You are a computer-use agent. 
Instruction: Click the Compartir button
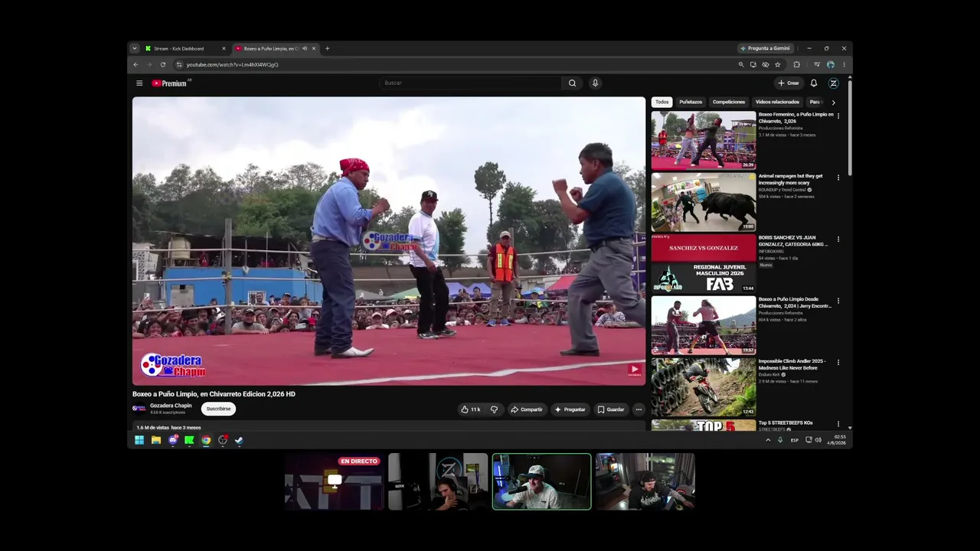click(x=527, y=409)
